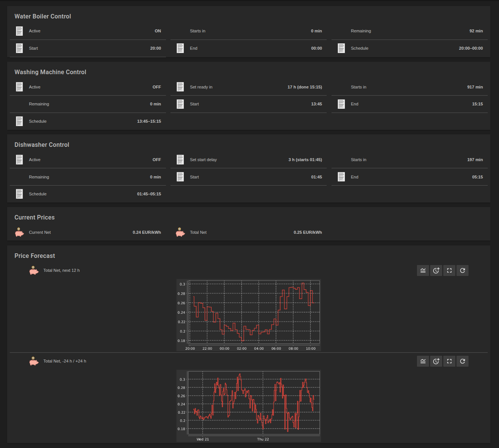Click the piggy bank for Total Net, next 12 h
499x448 pixels.
[x=34, y=270]
